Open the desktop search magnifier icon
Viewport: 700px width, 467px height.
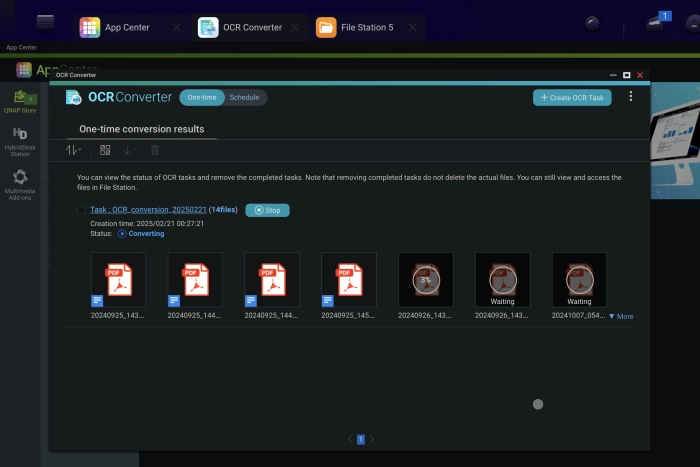[592, 23]
